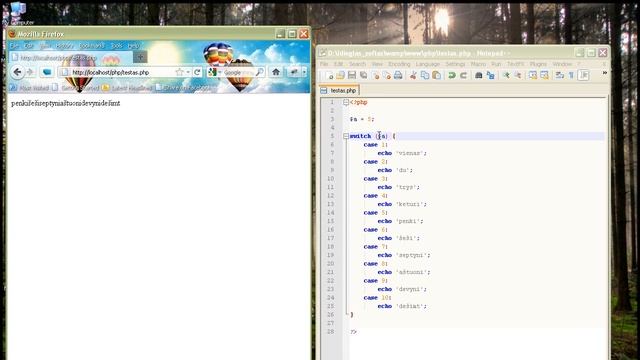Open the Firefox Bookmarks menu
This screenshot has width=640, height=360.
point(92,46)
